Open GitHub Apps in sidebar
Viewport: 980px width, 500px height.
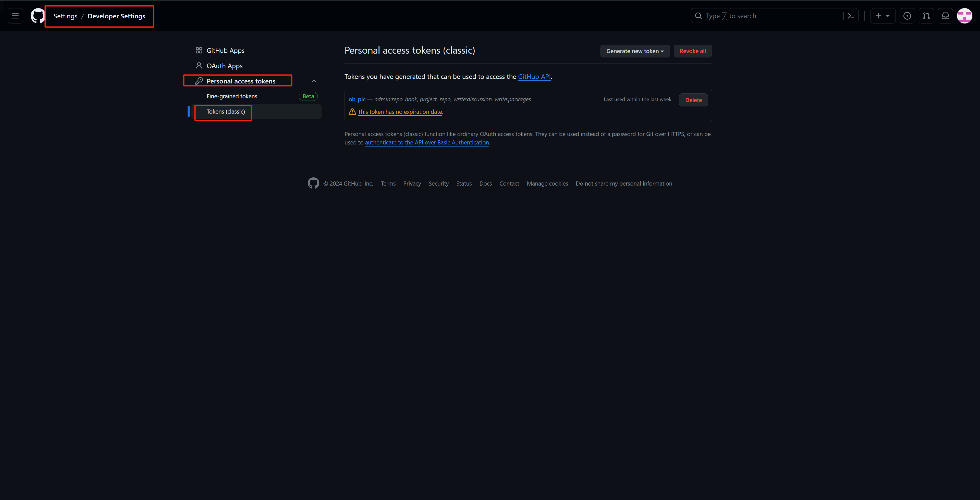pos(225,51)
